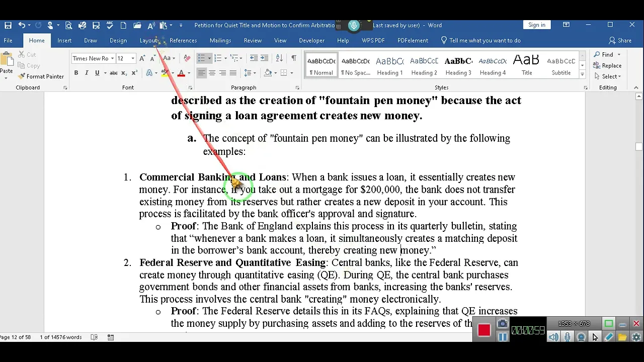Toggle touch/mouse mode icon
The image size is (644, 362).
pyautogui.click(x=50, y=25)
